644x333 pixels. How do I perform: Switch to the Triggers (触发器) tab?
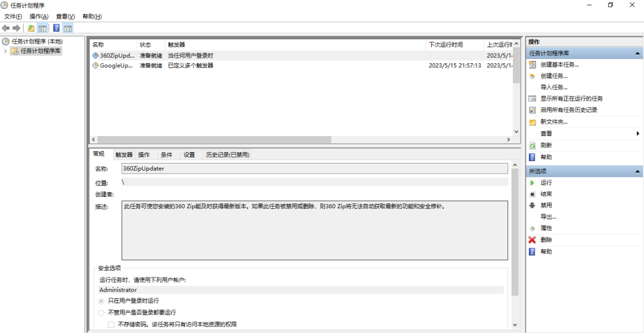click(124, 155)
